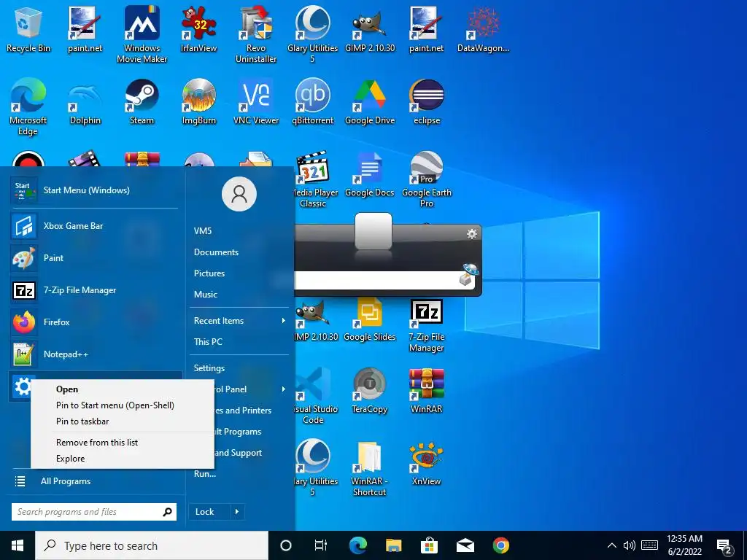Open the touch keyboard tray icon
This screenshot has height=560, width=747.
click(649, 545)
